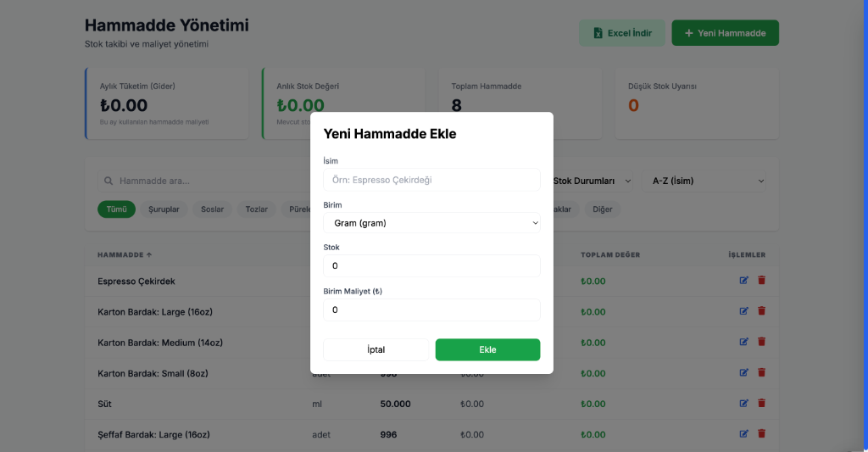Delete the Süt ingredient row

pyautogui.click(x=761, y=404)
